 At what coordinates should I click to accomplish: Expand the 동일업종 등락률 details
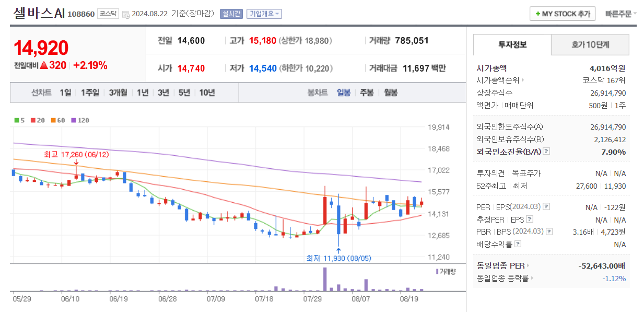click(x=532, y=278)
